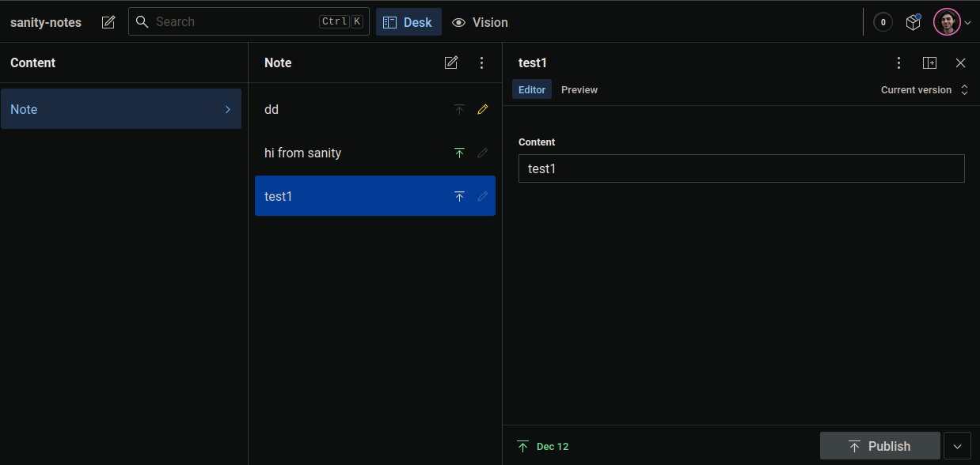Focus the Search input field
Image resolution: width=980 pixels, height=465 pixels.
click(249, 21)
